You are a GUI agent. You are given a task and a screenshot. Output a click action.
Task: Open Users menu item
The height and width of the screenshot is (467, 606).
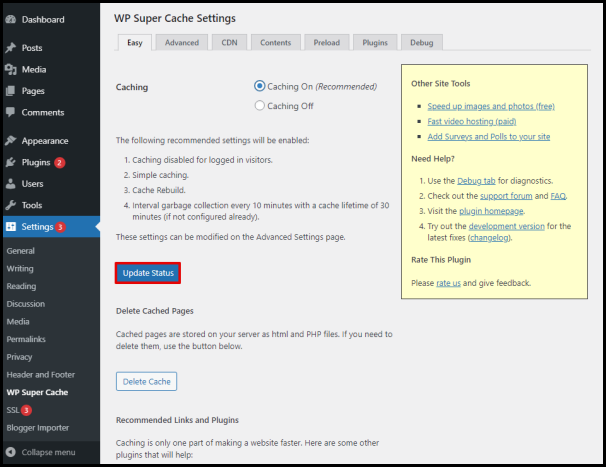32,184
